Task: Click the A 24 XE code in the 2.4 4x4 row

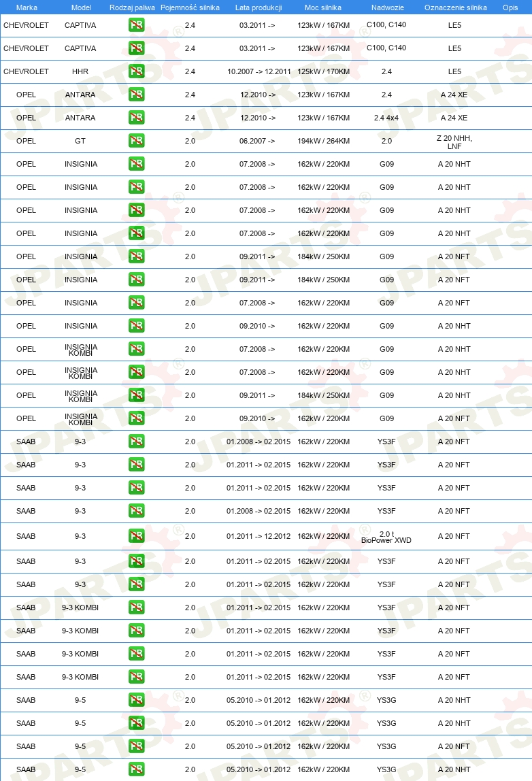Action: click(x=454, y=118)
